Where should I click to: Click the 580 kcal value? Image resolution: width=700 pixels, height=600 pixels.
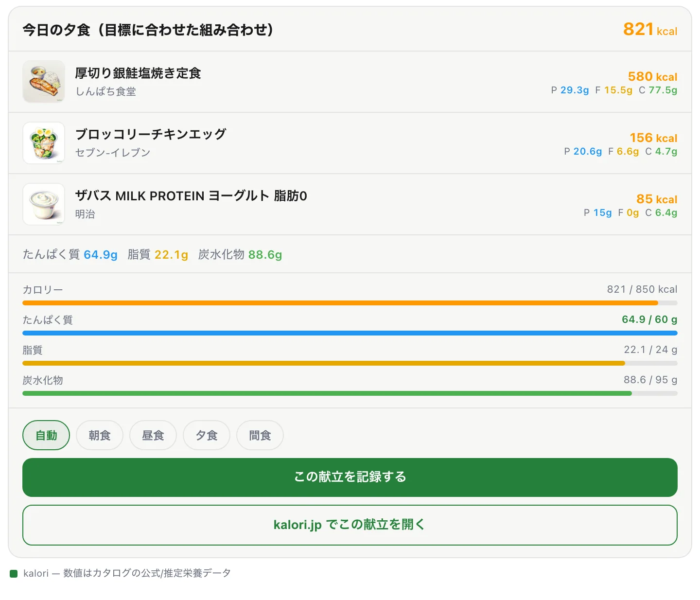pyautogui.click(x=652, y=76)
